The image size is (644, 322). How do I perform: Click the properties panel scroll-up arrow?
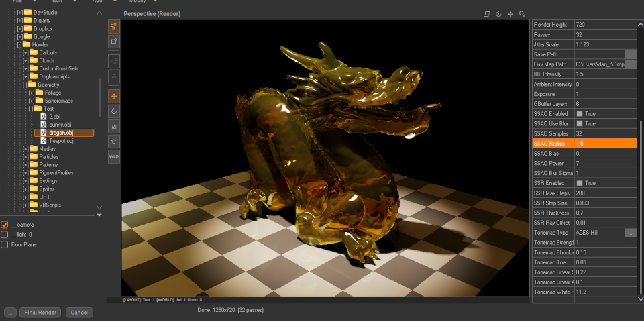click(x=641, y=24)
